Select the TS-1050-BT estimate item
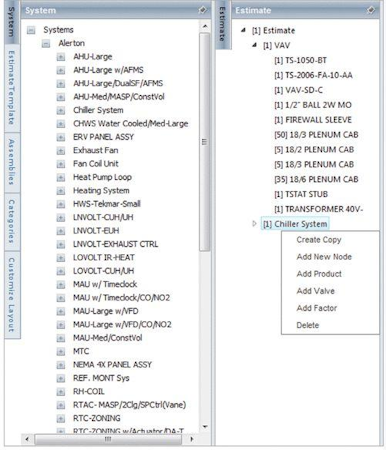386x450 pixels. point(300,60)
